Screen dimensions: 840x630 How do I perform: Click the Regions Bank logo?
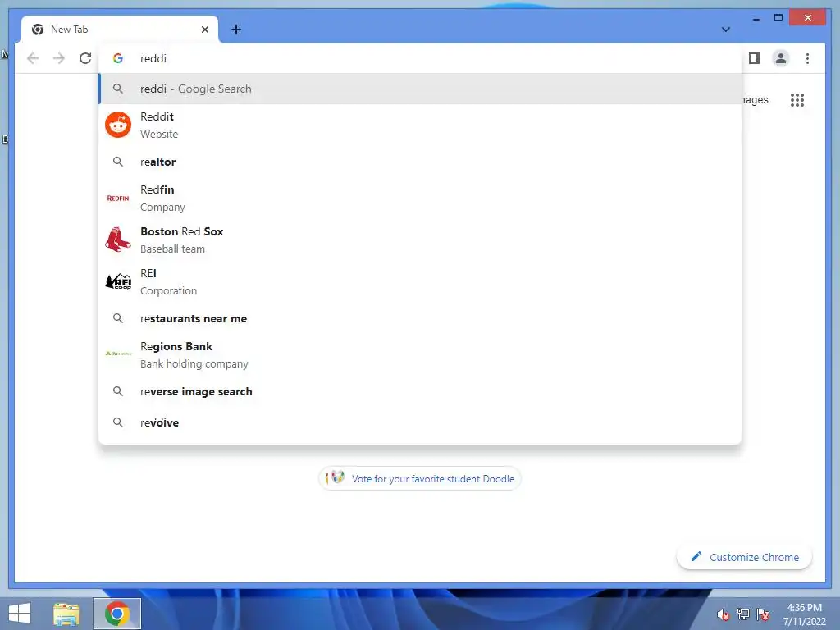[x=118, y=354]
